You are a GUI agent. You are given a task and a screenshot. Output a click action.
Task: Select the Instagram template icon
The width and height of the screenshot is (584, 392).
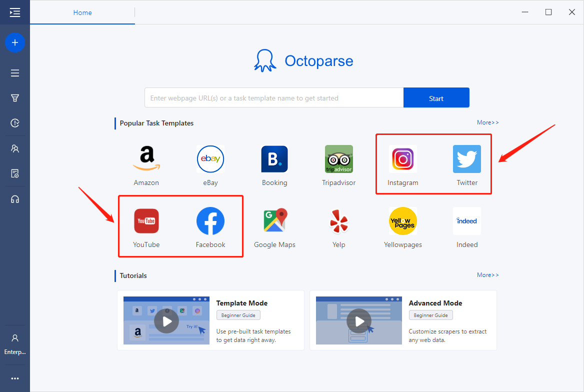(x=403, y=159)
